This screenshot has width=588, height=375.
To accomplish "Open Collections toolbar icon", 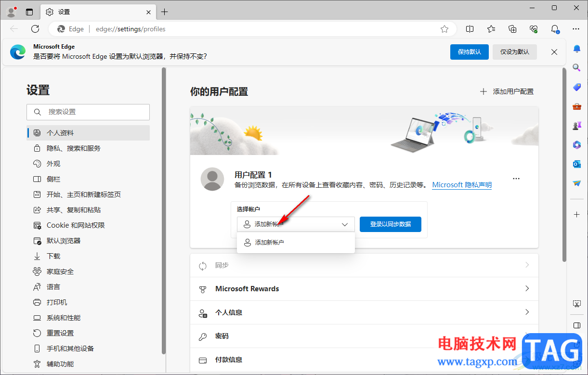I will click(512, 29).
